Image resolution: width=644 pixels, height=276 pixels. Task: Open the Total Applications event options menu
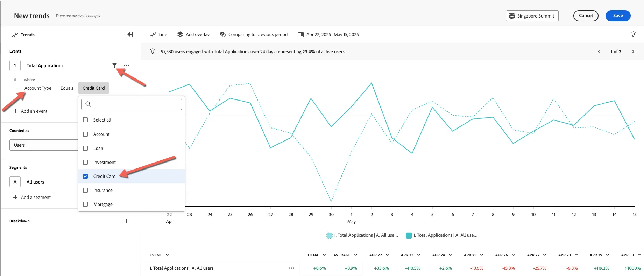click(127, 65)
